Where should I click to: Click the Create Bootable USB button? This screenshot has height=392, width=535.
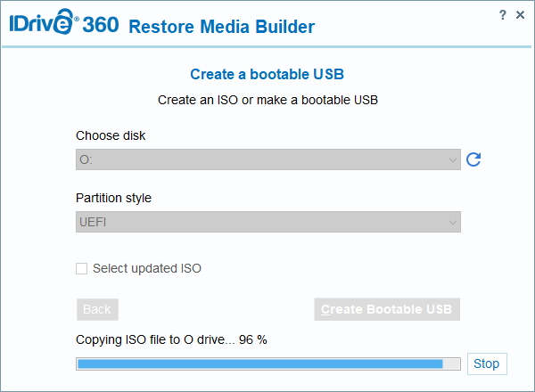click(x=387, y=309)
